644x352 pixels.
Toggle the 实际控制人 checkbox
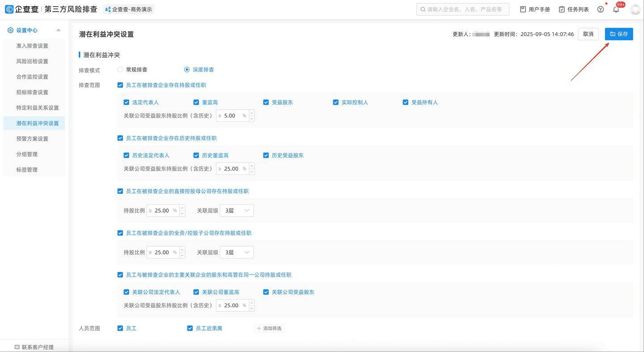335,102
